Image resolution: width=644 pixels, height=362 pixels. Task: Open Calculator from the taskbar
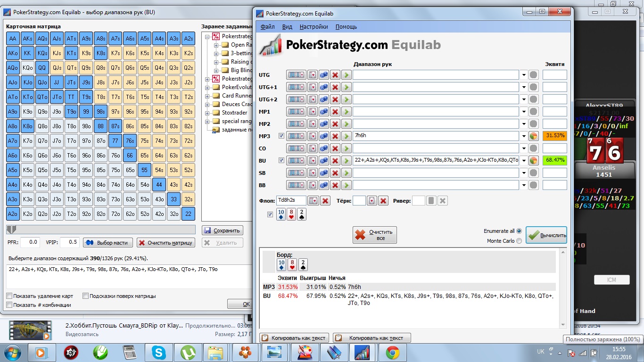point(129,353)
